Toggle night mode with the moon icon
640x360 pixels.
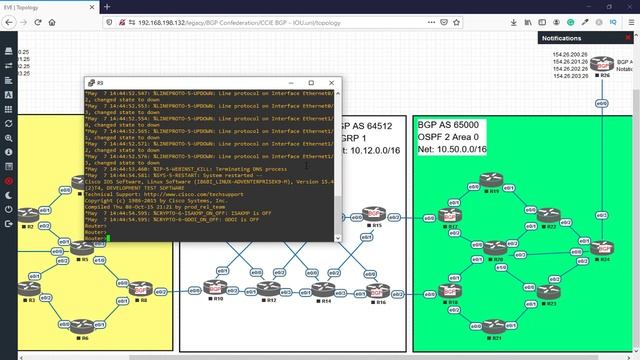click(x=9, y=195)
